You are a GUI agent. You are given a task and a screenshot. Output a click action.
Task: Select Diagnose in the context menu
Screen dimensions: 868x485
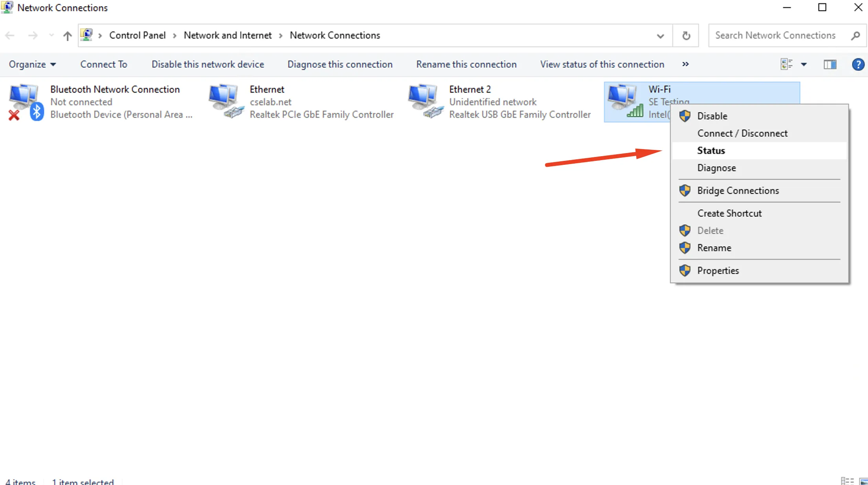pyautogui.click(x=759, y=168)
